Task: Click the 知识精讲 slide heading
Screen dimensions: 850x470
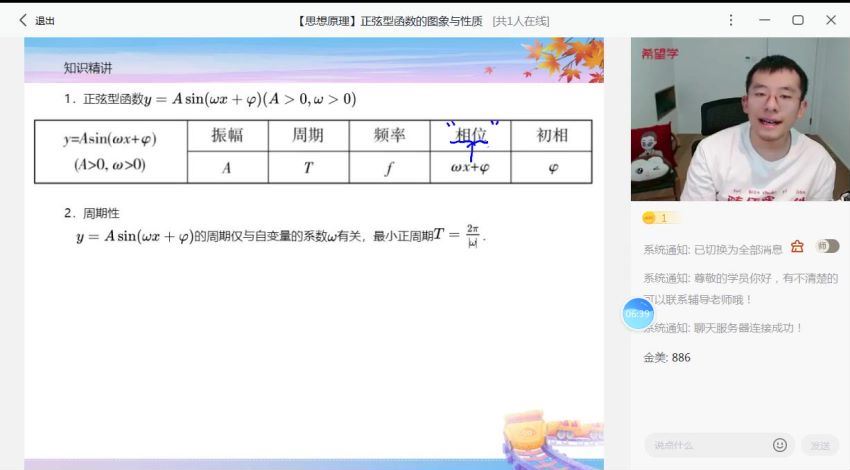Action: (88, 68)
